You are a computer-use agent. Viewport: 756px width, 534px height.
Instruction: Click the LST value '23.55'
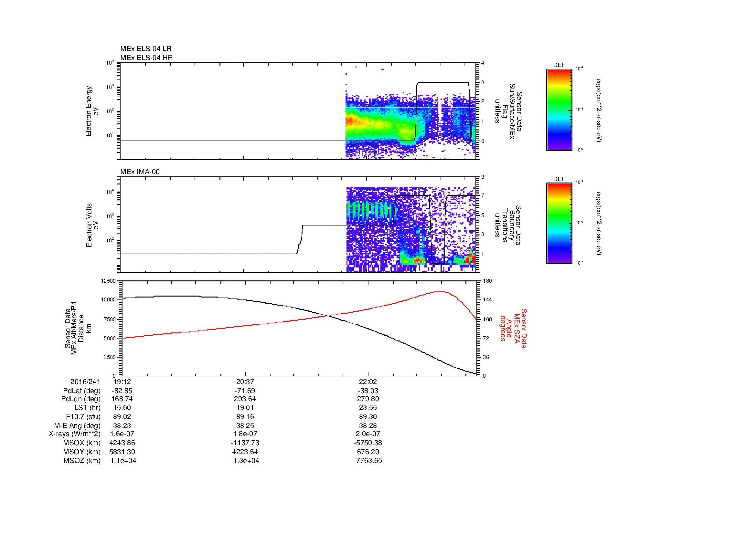[368, 407]
